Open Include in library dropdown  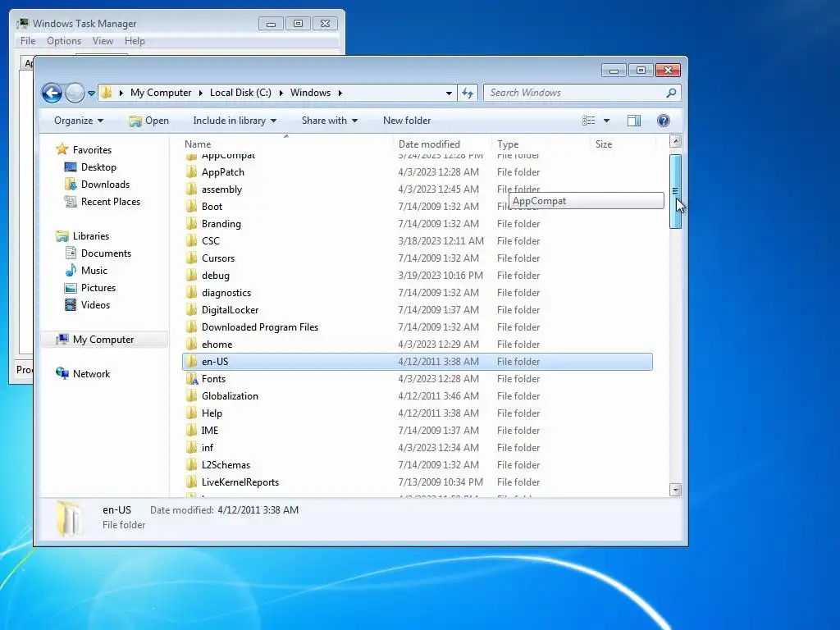tap(235, 121)
